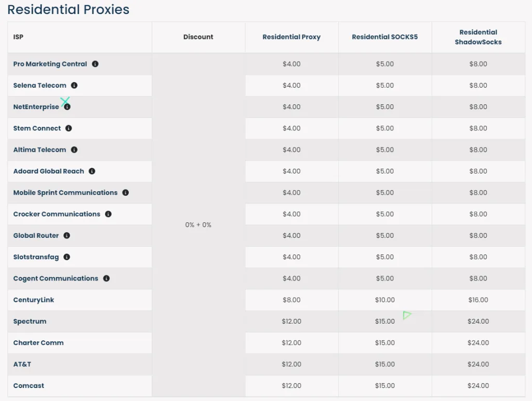The image size is (532, 401).
Task: Click info icon for Mobile Sprint Communications
Action: pyautogui.click(x=125, y=193)
